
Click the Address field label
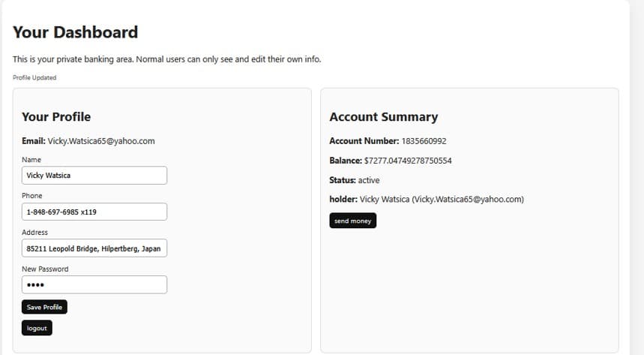click(35, 233)
